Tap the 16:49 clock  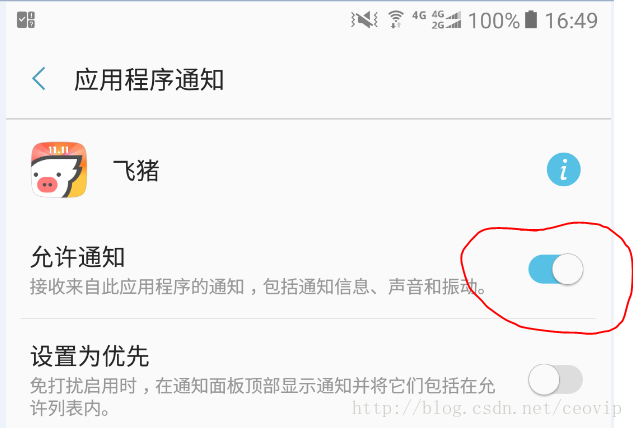571,20
